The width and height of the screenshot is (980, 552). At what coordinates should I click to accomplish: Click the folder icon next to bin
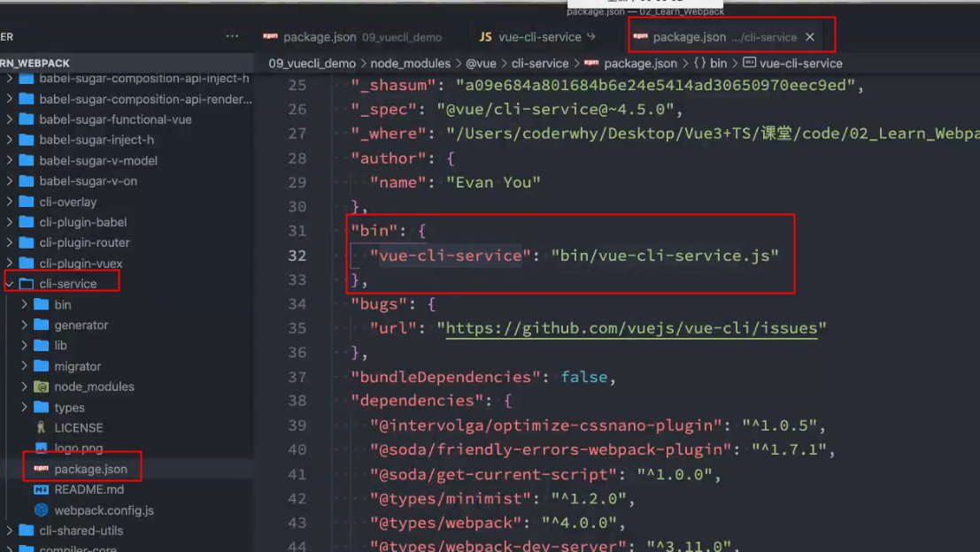pyautogui.click(x=42, y=304)
